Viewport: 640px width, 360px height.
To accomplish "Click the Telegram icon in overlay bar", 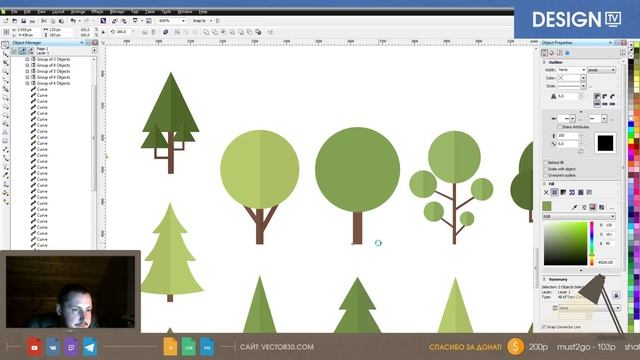I will pyautogui.click(x=90, y=347).
